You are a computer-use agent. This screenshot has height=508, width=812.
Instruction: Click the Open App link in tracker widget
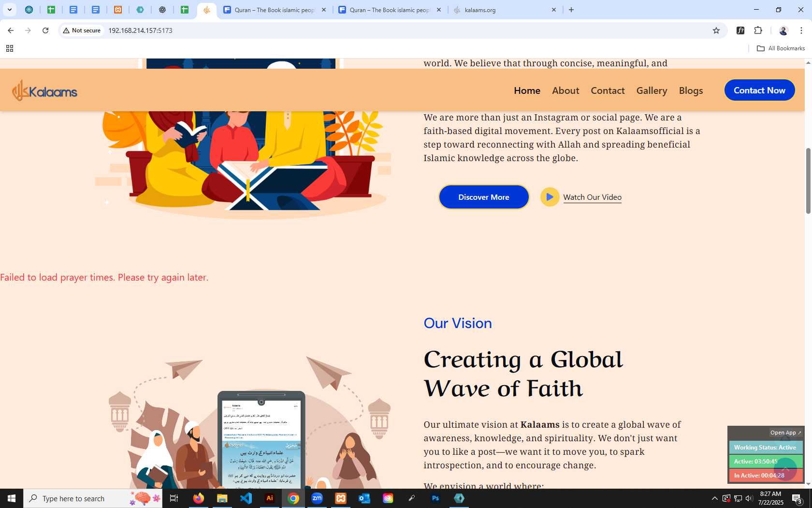coord(785,433)
